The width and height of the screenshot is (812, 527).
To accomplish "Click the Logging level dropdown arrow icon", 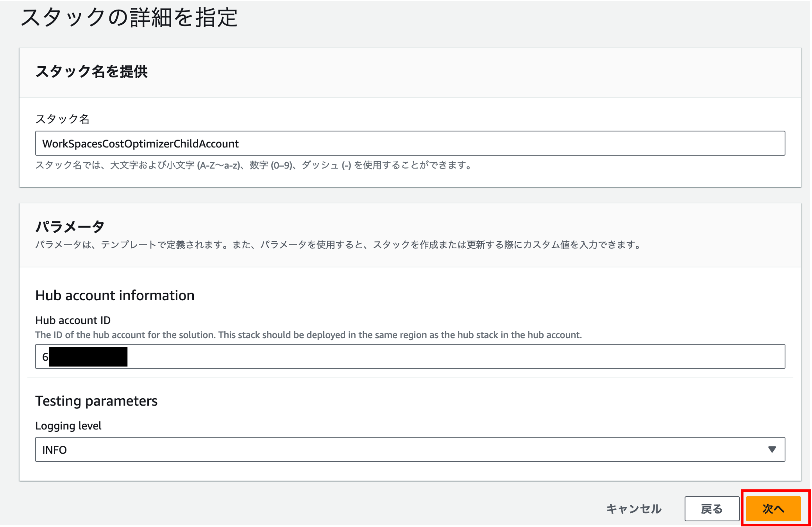I will coord(772,450).
